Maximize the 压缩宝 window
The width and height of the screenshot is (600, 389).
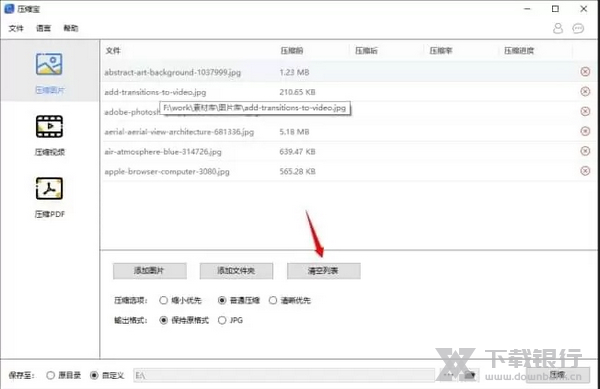555,9
